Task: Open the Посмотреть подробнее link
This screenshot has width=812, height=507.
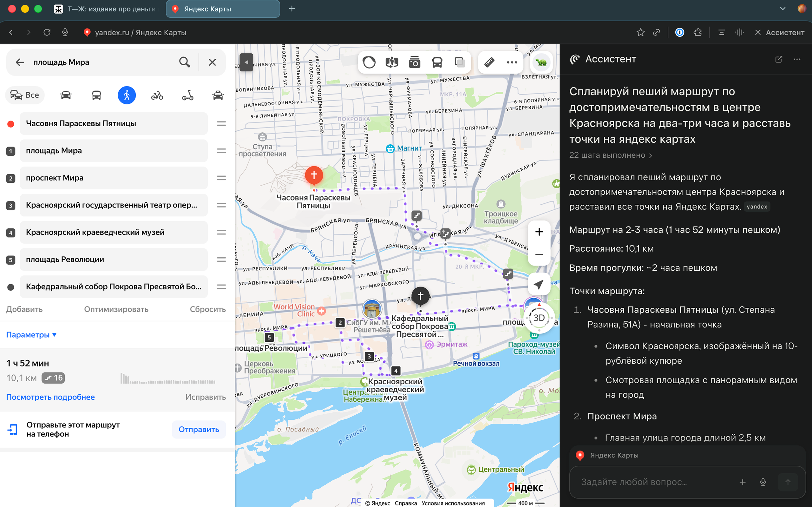Action: tap(50, 397)
